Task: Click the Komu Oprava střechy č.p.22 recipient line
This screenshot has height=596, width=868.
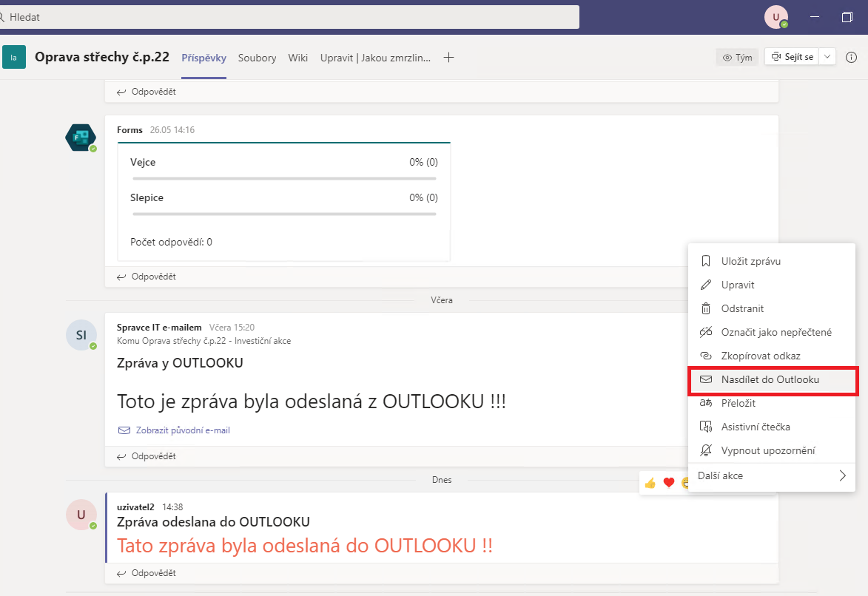Action: 203,341
